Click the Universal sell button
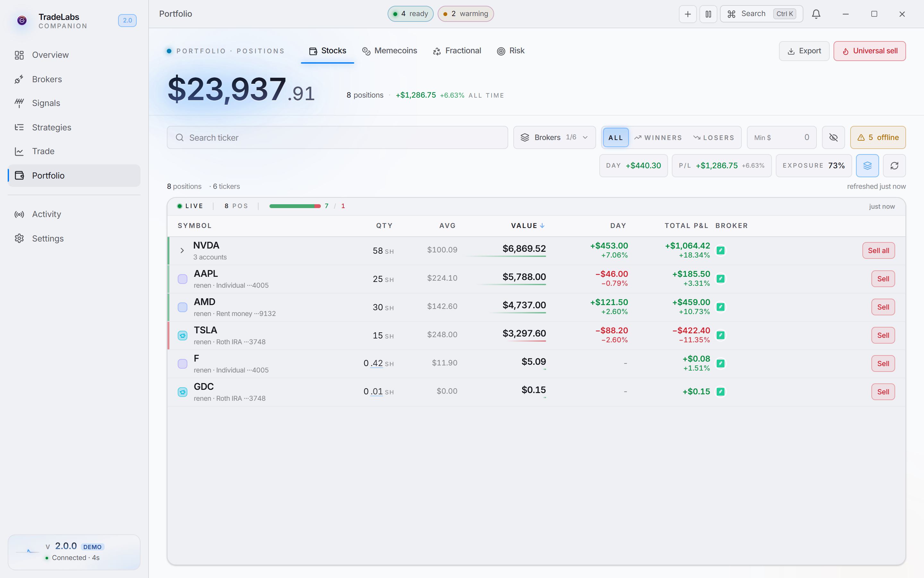Screen dimensions: 924x578 pyautogui.click(x=869, y=51)
